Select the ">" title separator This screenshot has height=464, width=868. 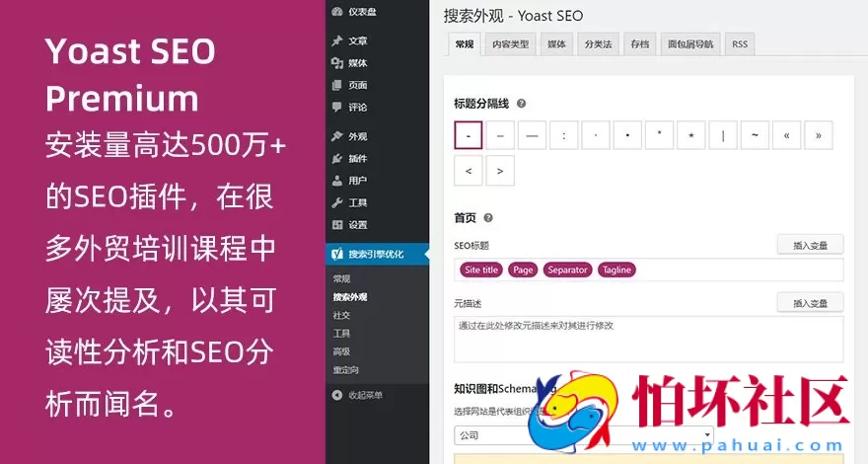click(x=500, y=171)
